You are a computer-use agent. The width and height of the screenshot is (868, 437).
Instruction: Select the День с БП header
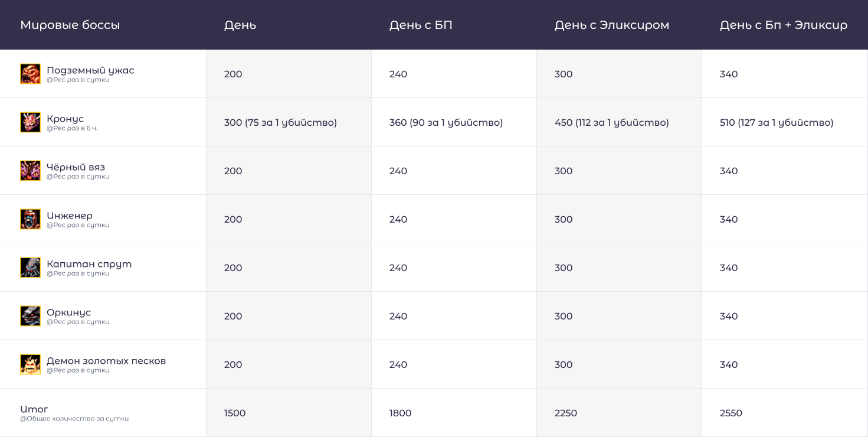pos(421,25)
